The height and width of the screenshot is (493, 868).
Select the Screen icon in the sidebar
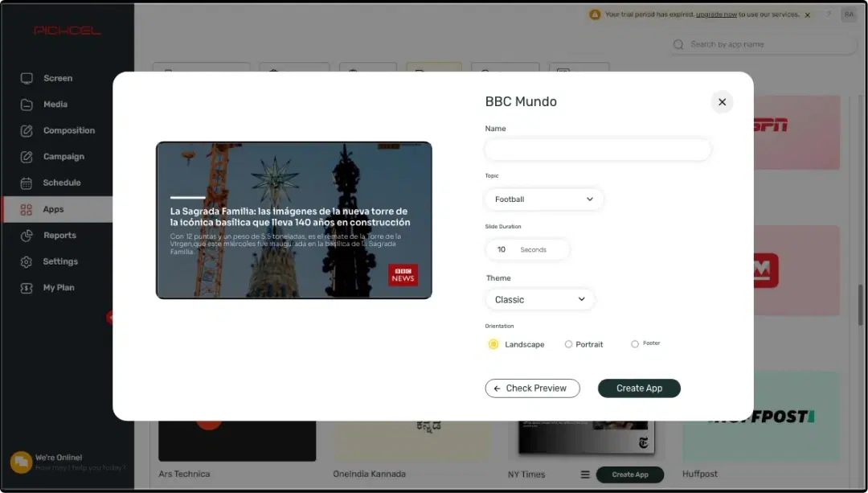tap(27, 78)
